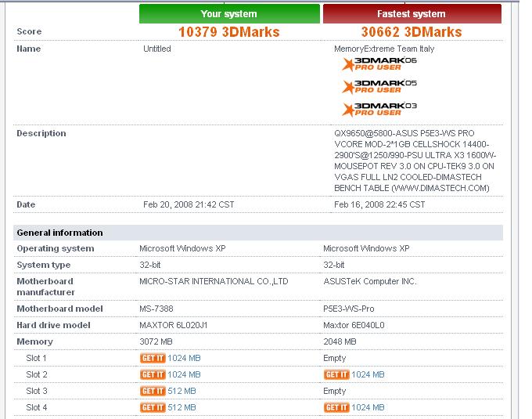Open the 1024 MB link in your Slot 1

pyautogui.click(x=184, y=358)
